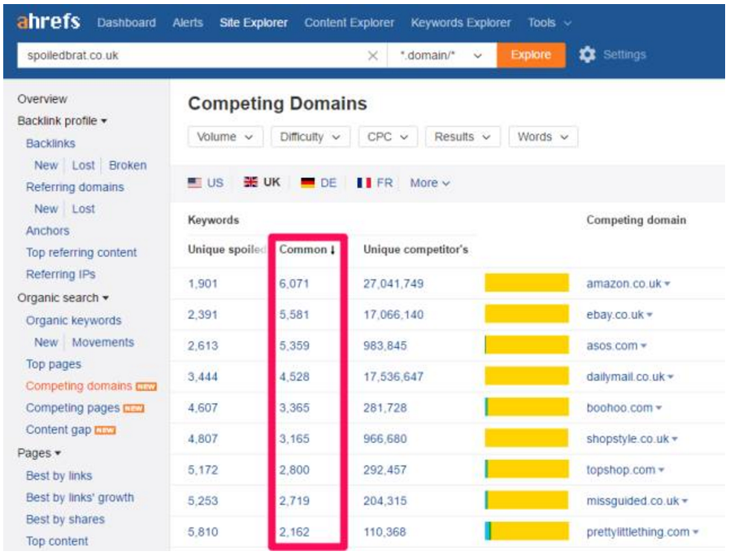Open the Settings gear icon
Image resolution: width=730 pixels, height=560 pixels.
click(x=587, y=55)
